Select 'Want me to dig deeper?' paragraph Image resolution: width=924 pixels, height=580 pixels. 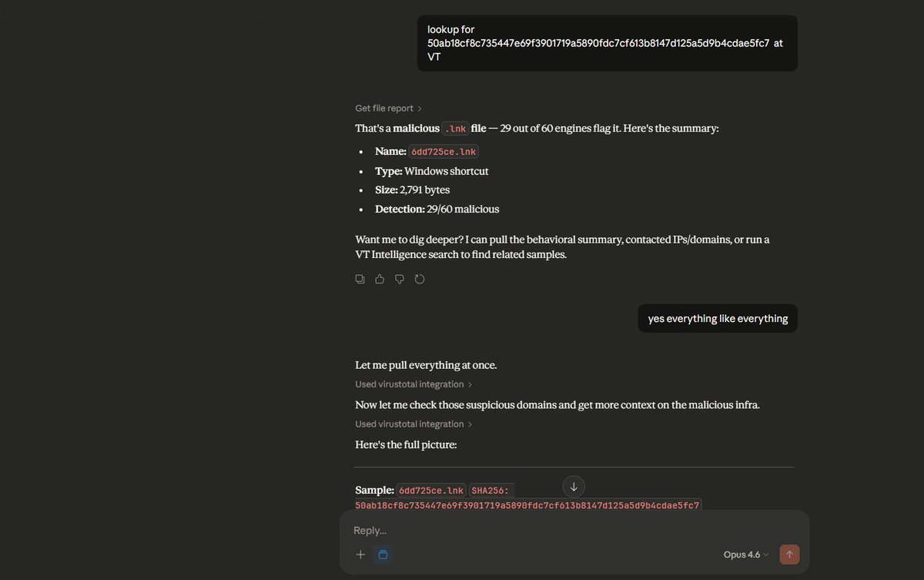point(563,246)
